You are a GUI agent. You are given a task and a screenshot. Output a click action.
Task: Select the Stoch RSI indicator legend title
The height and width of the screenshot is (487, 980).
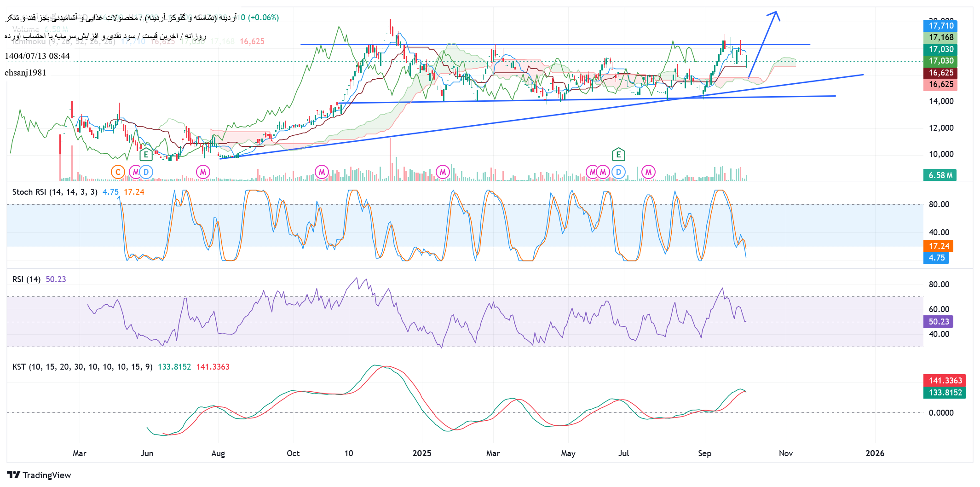coord(54,192)
